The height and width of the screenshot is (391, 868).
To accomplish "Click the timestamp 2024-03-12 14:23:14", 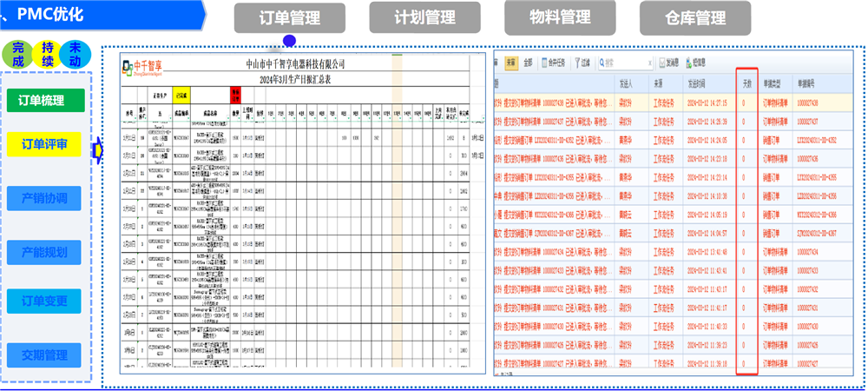I will tap(707, 178).
